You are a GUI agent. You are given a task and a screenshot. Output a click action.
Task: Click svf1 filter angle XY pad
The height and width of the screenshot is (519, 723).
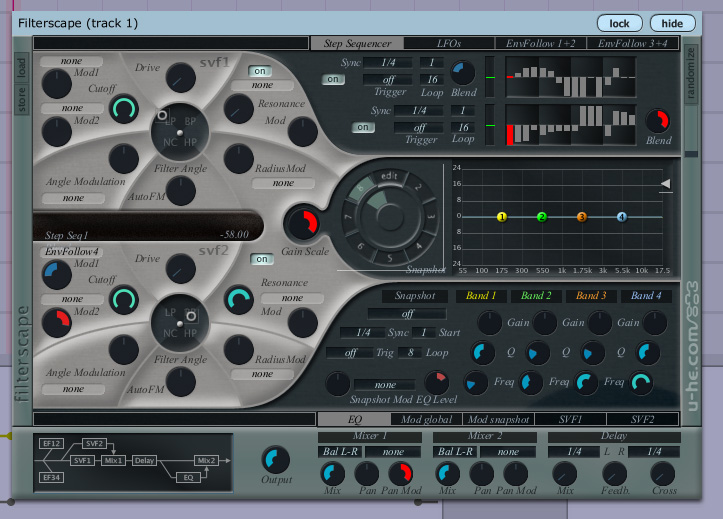[x=180, y=132]
